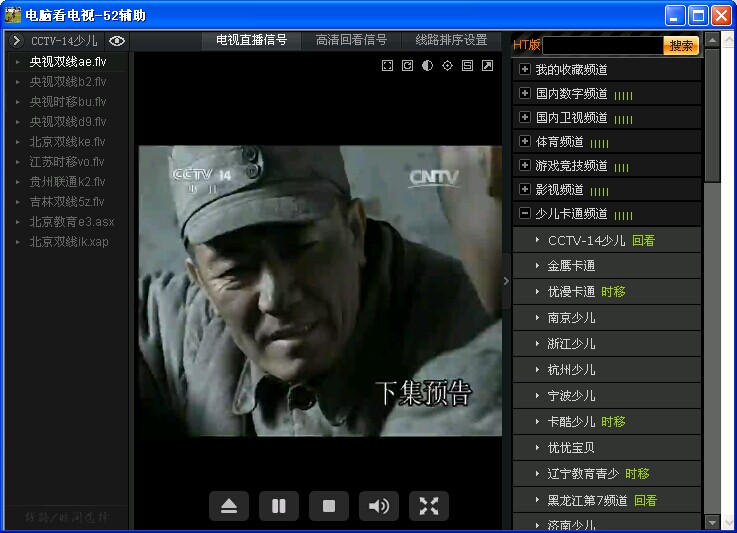The width and height of the screenshot is (737, 533).
Task: Click 回看 link next to 黑龙江第7频道
Action: [x=645, y=501]
